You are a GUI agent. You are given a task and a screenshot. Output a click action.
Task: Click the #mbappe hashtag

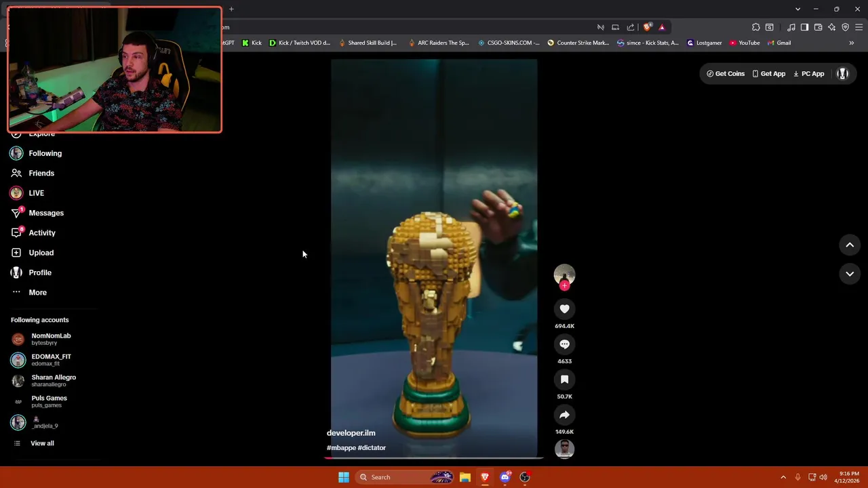tap(341, 448)
